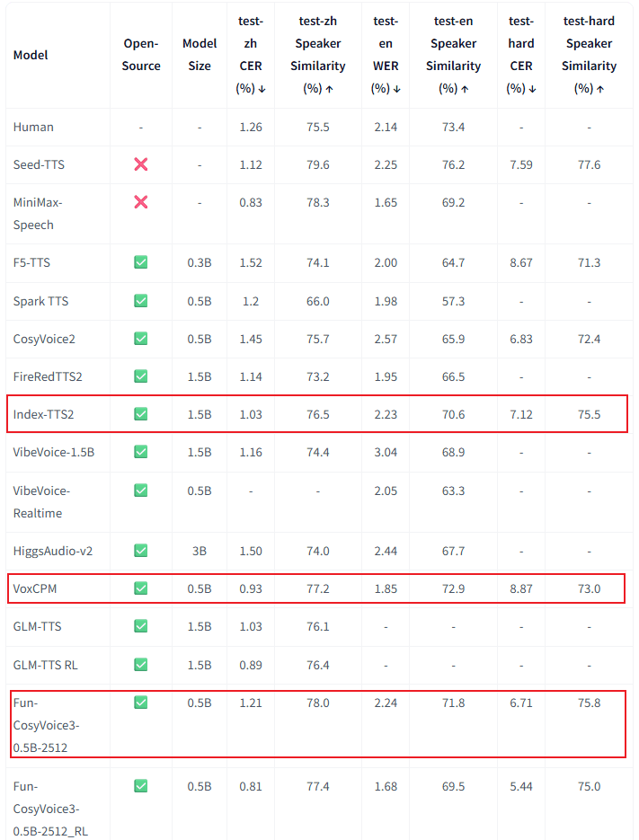Click green checkmark in Index-TTS2 row
Screen dimensions: 639x840
point(140,414)
